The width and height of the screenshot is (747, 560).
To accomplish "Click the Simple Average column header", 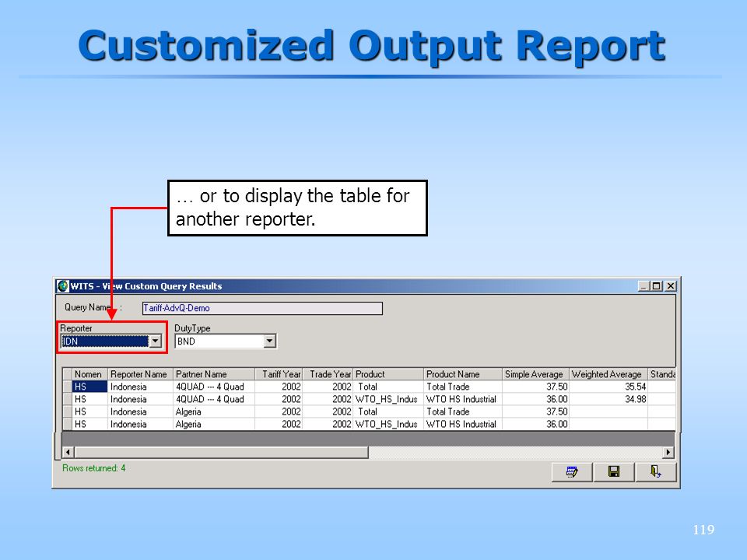I will click(536, 374).
